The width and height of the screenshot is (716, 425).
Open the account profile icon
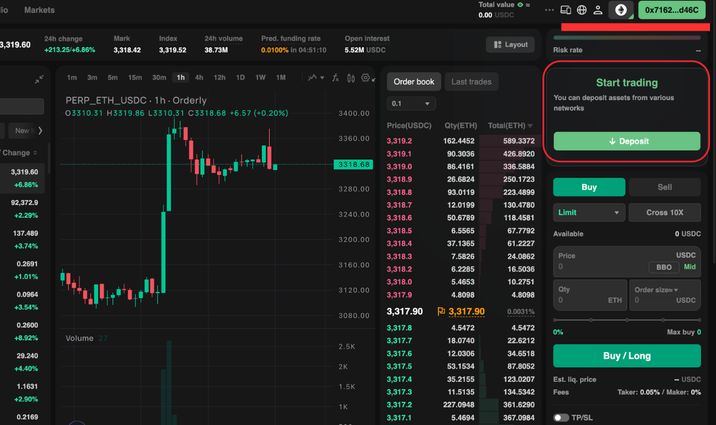tap(599, 10)
